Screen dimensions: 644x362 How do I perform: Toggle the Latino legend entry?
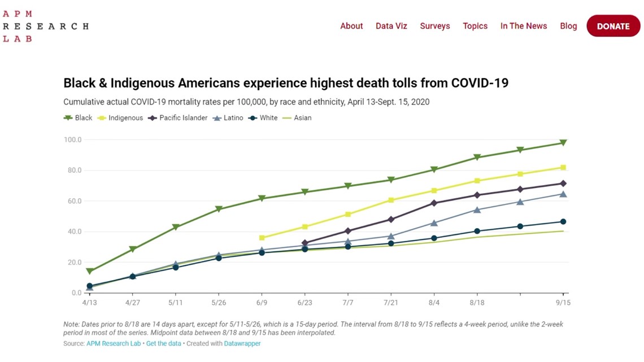pyautogui.click(x=228, y=117)
